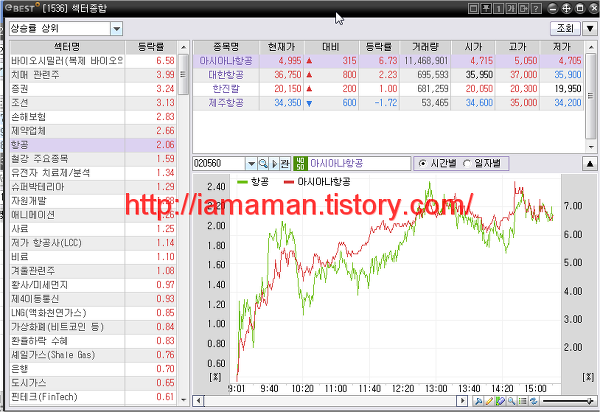Click the pin window icon in title bar

point(486,8)
